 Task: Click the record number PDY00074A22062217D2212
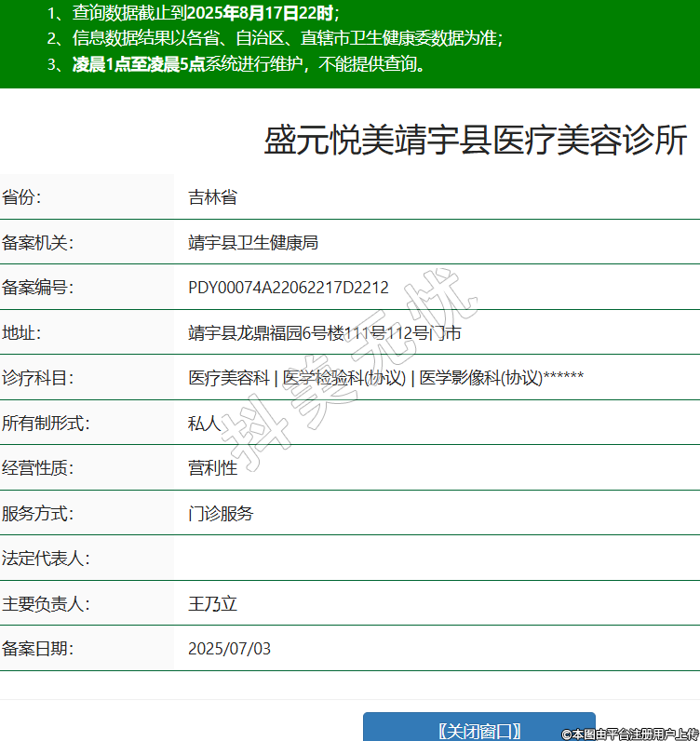tap(289, 288)
